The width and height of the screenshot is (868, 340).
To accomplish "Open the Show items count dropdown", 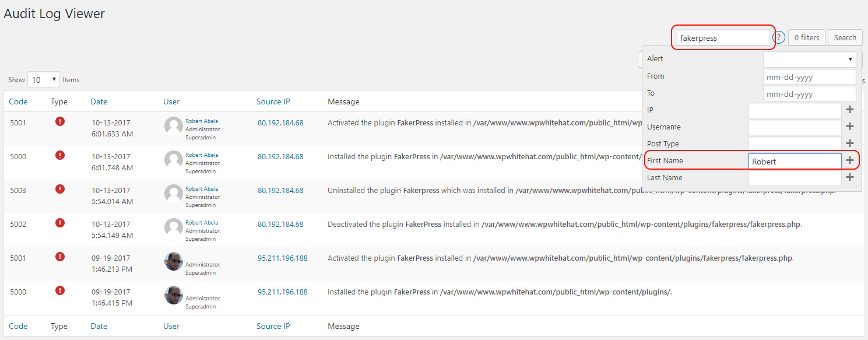I will point(44,79).
